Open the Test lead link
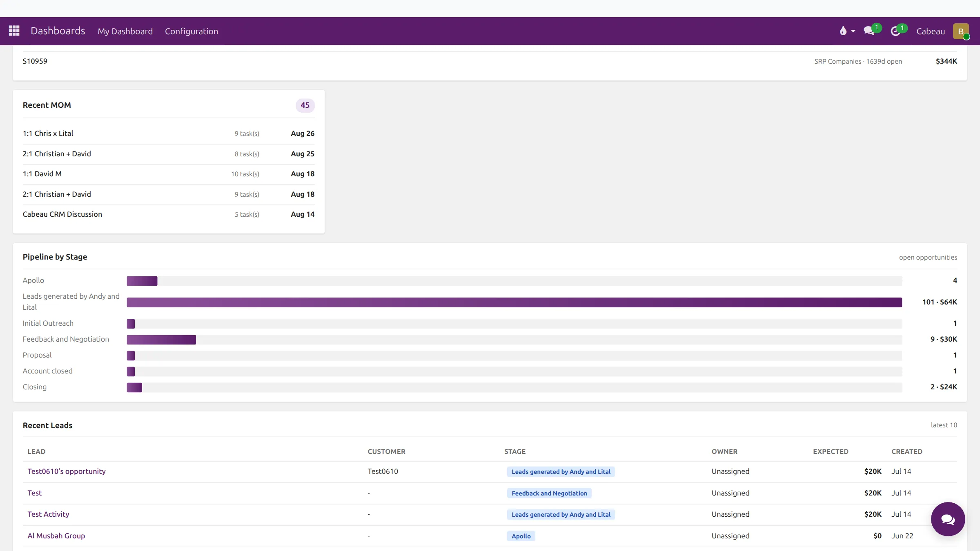980x551 pixels. point(35,493)
